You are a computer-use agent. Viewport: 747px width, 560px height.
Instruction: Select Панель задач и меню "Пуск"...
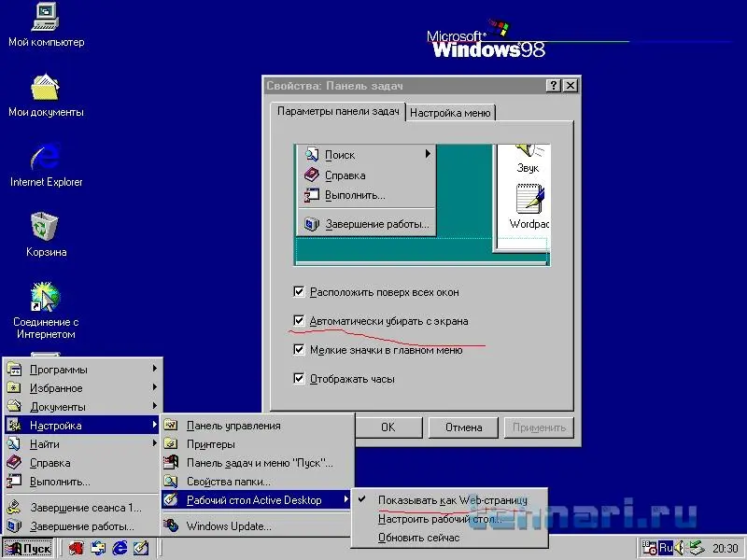coord(258,462)
